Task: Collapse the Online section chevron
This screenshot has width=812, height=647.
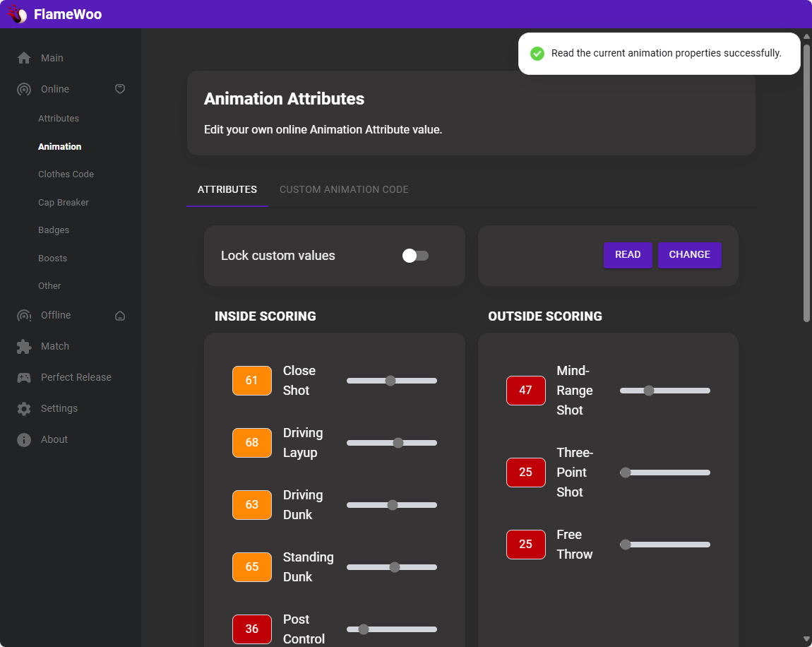Action: (119, 89)
